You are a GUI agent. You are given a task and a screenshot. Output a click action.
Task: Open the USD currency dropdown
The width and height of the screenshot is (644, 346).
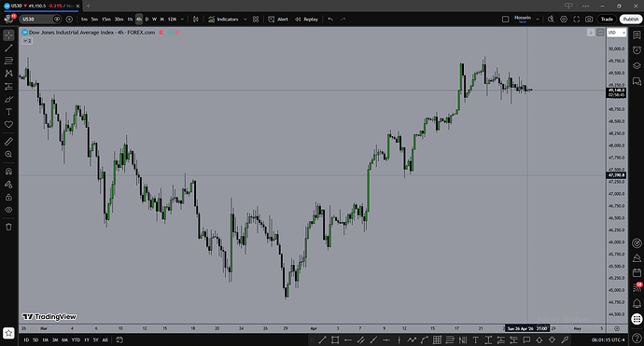(617, 33)
